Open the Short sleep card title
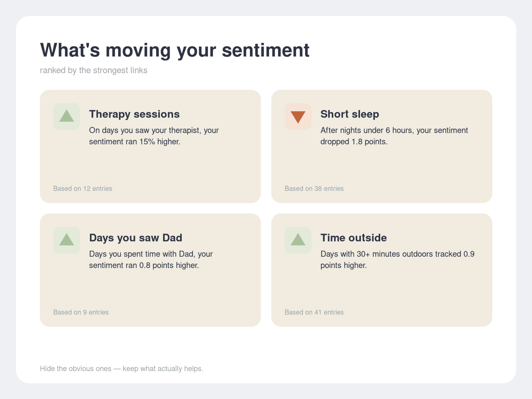This screenshot has height=399, width=532. point(349,114)
